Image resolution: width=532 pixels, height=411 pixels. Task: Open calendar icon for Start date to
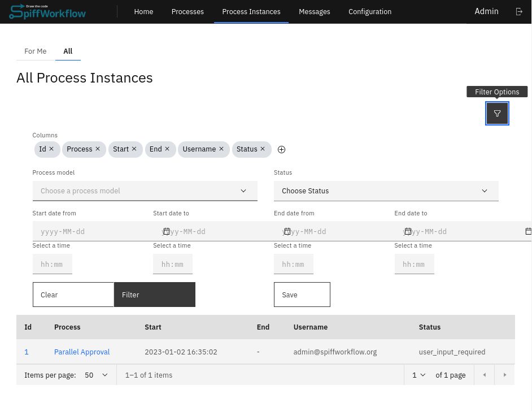(287, 231)
